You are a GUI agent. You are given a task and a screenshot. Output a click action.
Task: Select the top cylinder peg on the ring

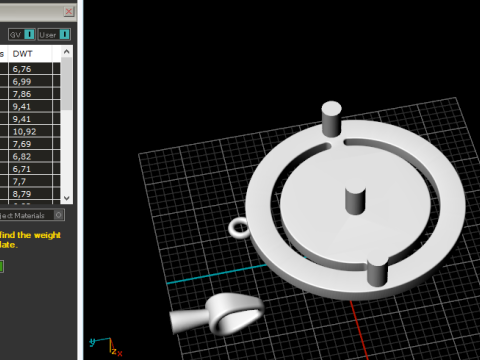point(331,119)
